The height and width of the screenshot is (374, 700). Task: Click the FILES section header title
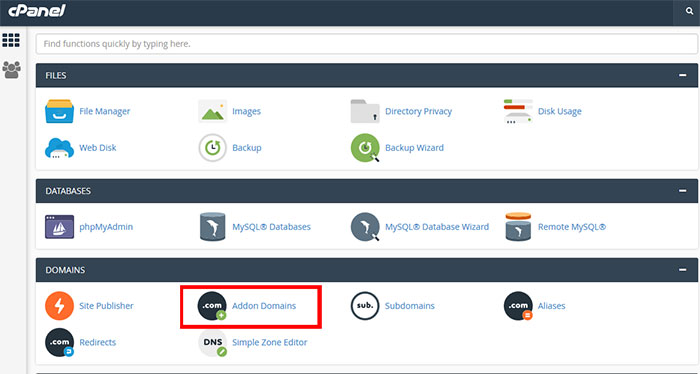[x=56, y=75]
